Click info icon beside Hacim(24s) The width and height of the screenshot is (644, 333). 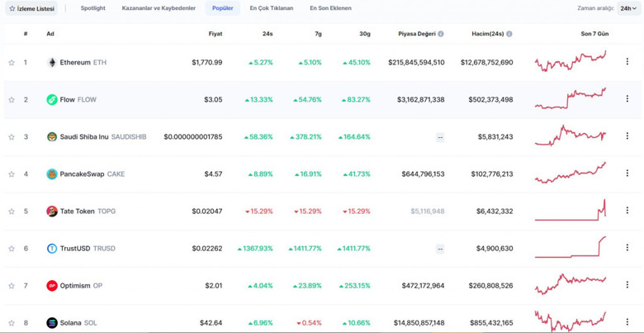(509, 34)
